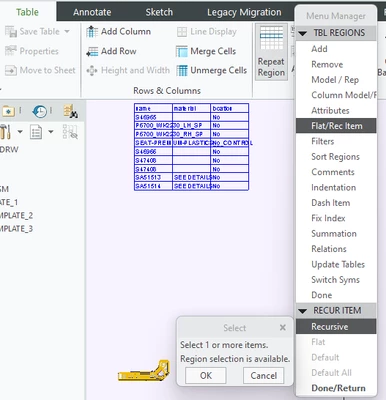The image size is (386, 400).
Task: Click the SEAT-PREMIUM table cell
Action: [x=153, y=143]
